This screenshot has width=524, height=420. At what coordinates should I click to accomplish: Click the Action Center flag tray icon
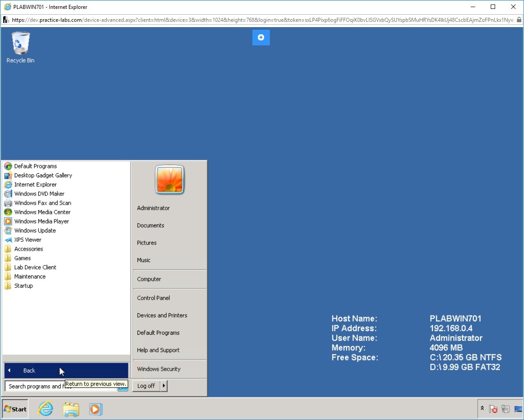click(493, 408)
